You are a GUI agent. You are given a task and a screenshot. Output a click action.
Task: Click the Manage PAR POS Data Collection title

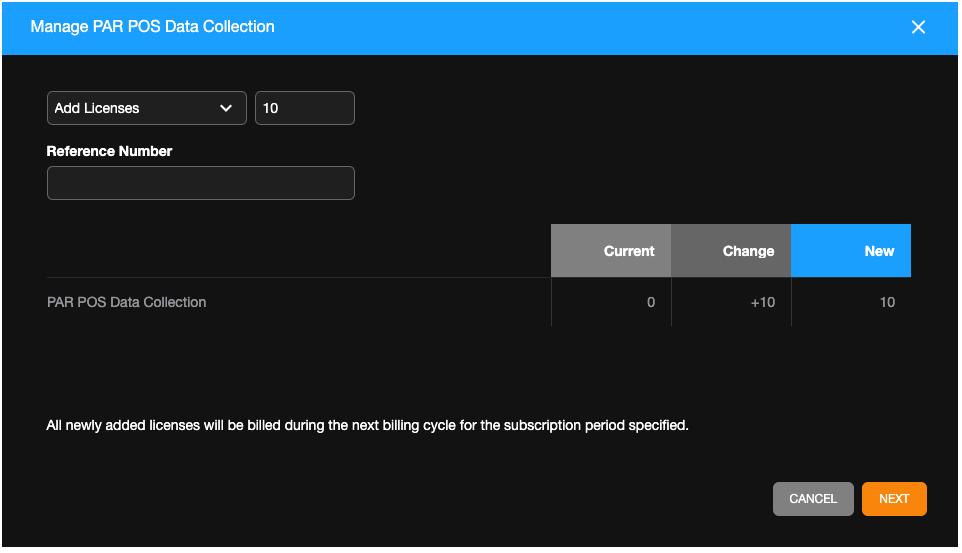(x=152, y=27)
